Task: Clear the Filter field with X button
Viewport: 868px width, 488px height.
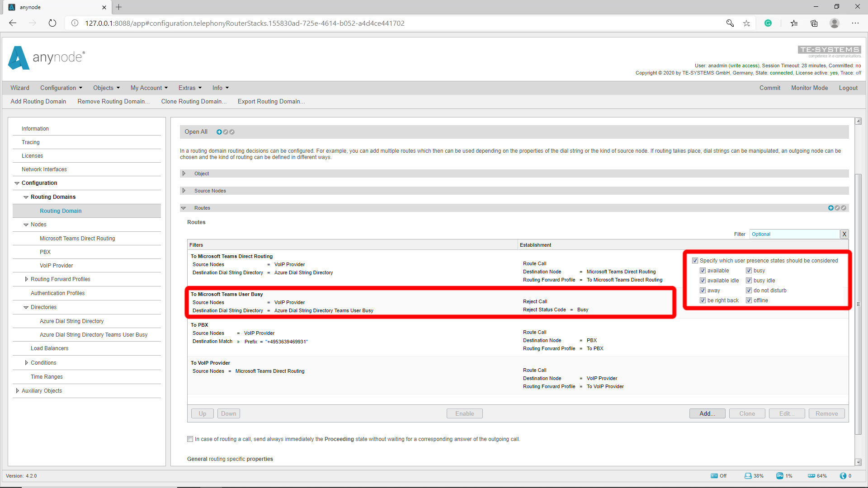Action: tap(844, 234)
